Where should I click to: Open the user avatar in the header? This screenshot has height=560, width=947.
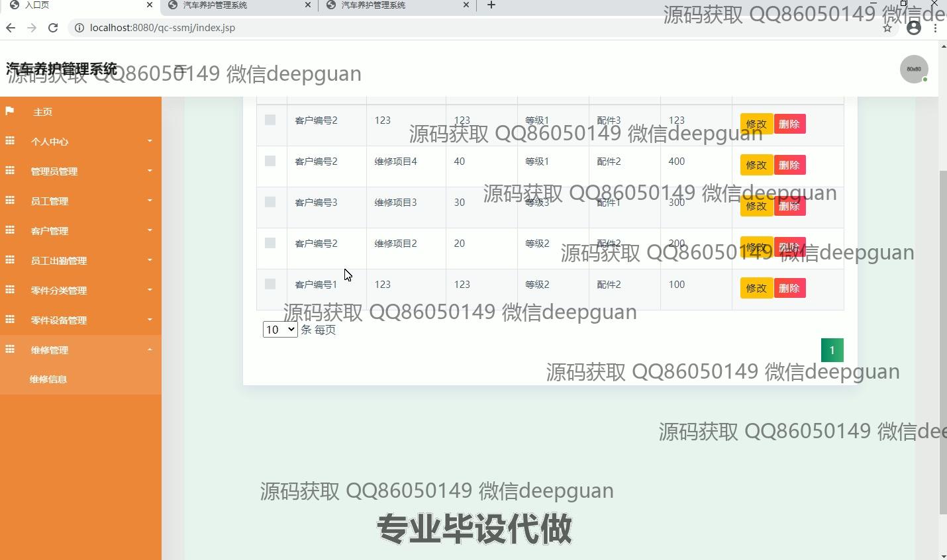click(913, 69)
